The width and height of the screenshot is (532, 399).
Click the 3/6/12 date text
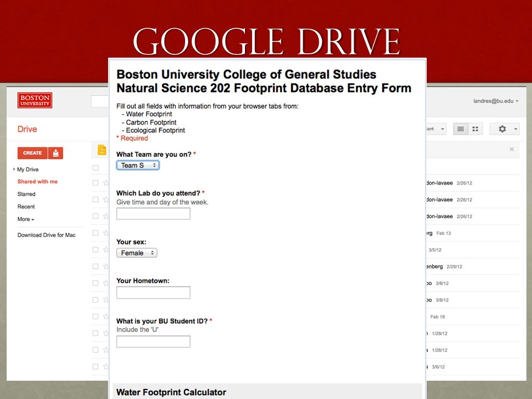[438, 367]
